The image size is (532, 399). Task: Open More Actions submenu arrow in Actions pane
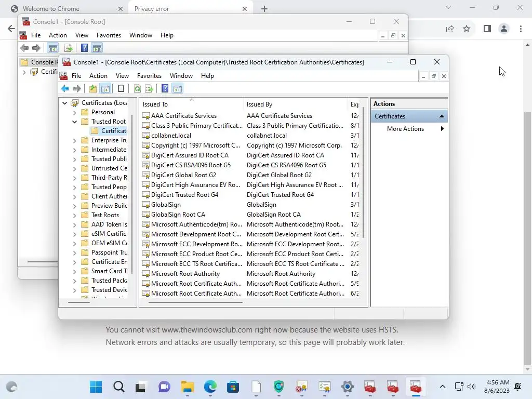(442, 129)
